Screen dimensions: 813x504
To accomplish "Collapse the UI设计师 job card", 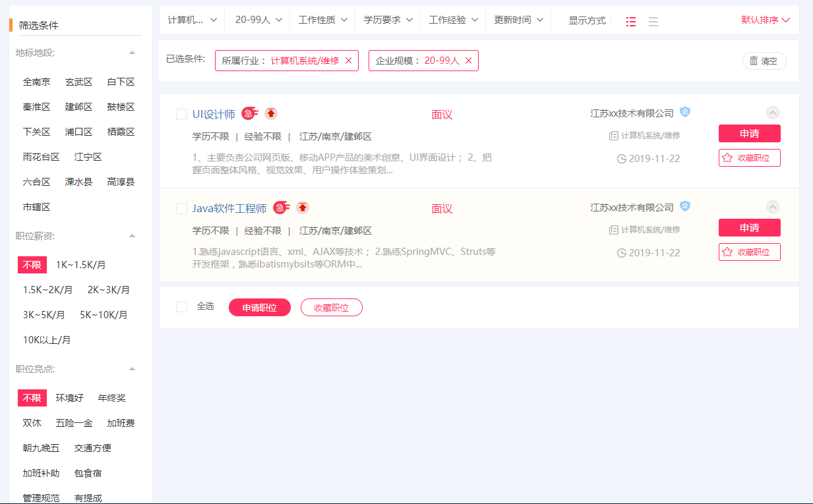I will click(x=773, y=113).
